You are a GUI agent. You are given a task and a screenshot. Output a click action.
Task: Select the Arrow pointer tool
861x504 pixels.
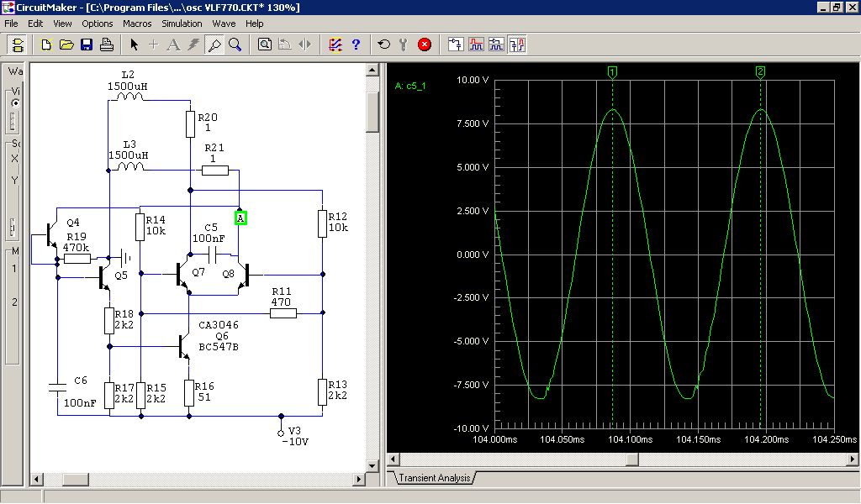134,45
